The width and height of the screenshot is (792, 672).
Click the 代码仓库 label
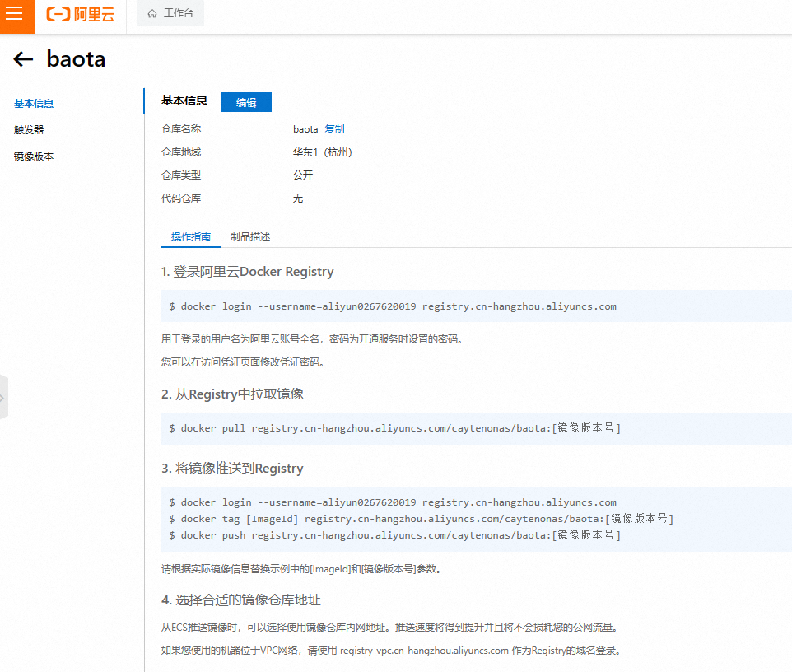181,198
